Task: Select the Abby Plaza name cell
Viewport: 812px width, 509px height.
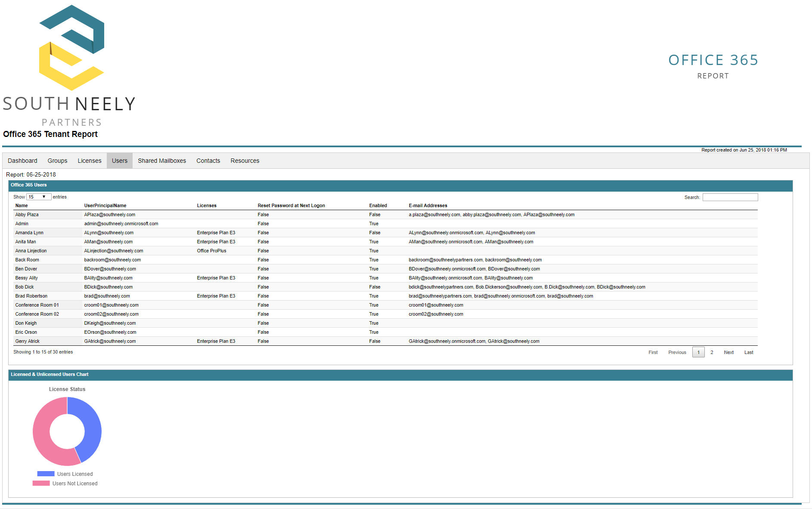Action: (27, 214)
